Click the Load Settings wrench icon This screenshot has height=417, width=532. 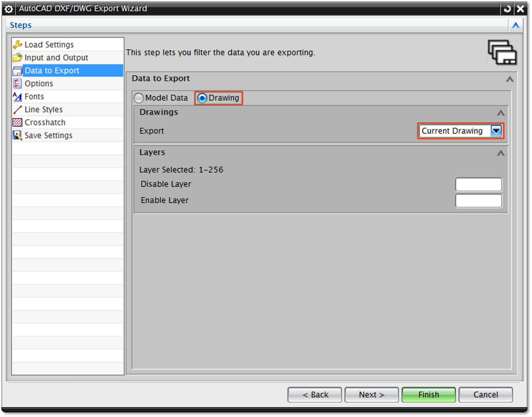click(x=17, y=45)
